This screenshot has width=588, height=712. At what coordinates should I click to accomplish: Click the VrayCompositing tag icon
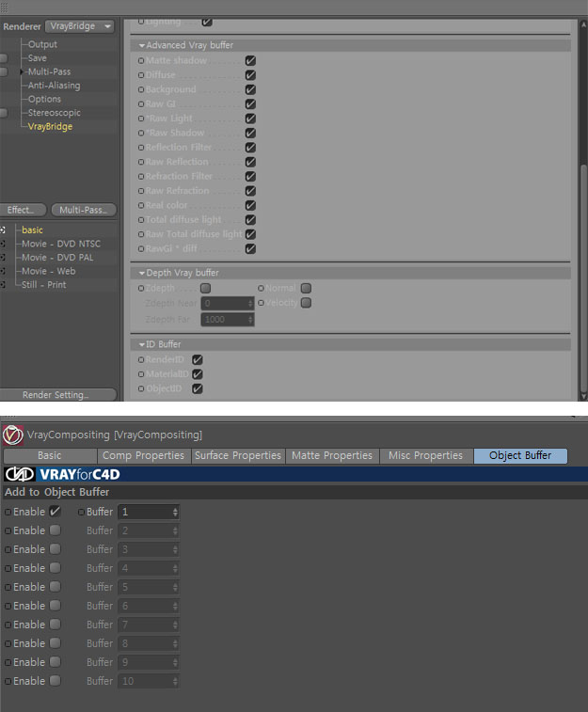point(13,435)
